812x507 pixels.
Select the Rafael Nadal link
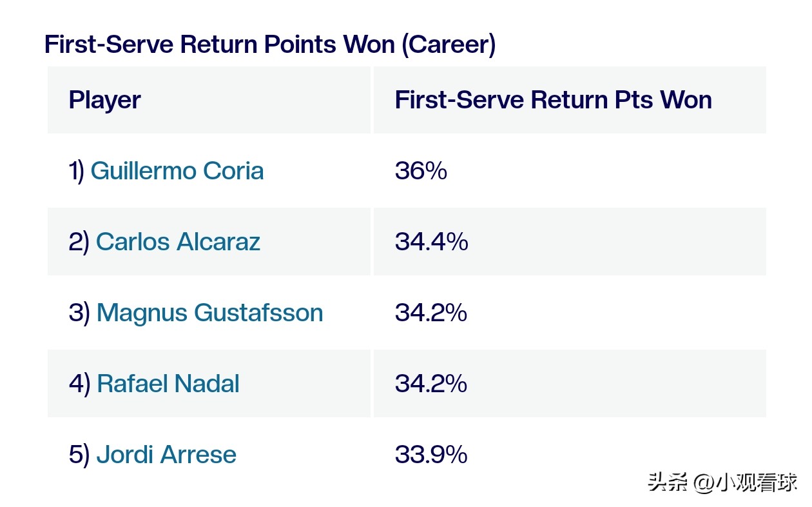168,384
